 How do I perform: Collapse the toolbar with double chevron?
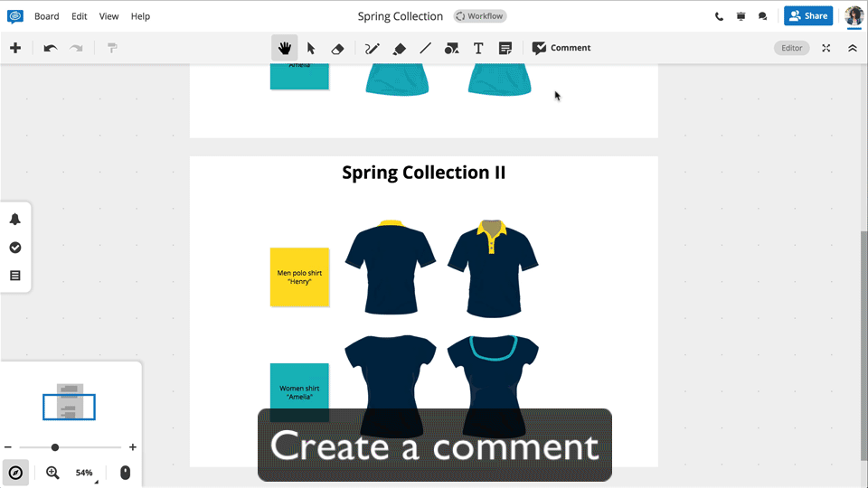point(853,48)
